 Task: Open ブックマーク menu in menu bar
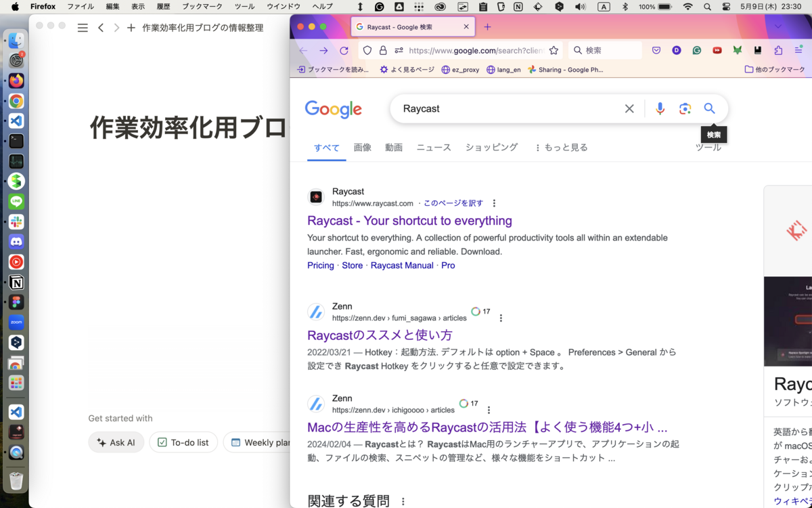click(203, 7)
